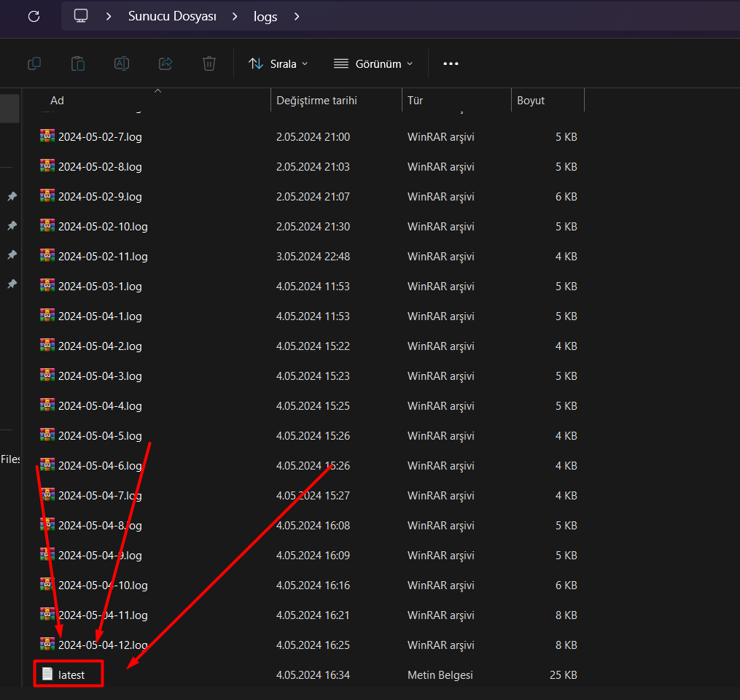Open the Sunucu Dosyası breadcrumb folder

pyautogui.click(x=172, y=16)
